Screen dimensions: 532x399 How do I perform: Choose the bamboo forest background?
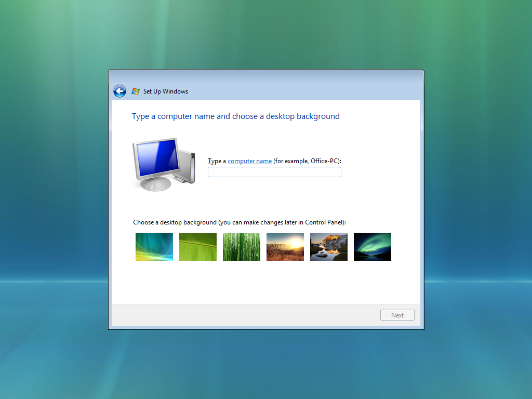coord(242,247)
